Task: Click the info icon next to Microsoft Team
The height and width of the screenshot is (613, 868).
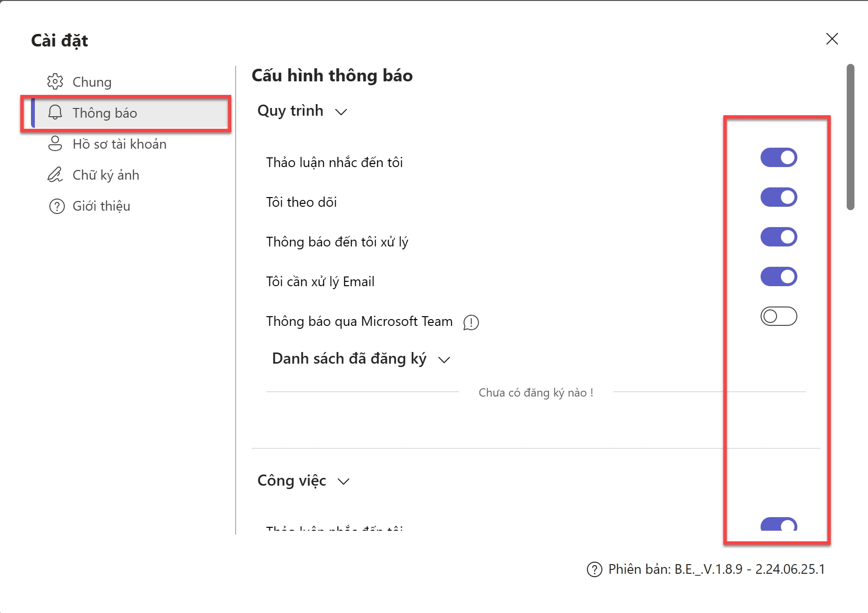Action: point(471,322)
